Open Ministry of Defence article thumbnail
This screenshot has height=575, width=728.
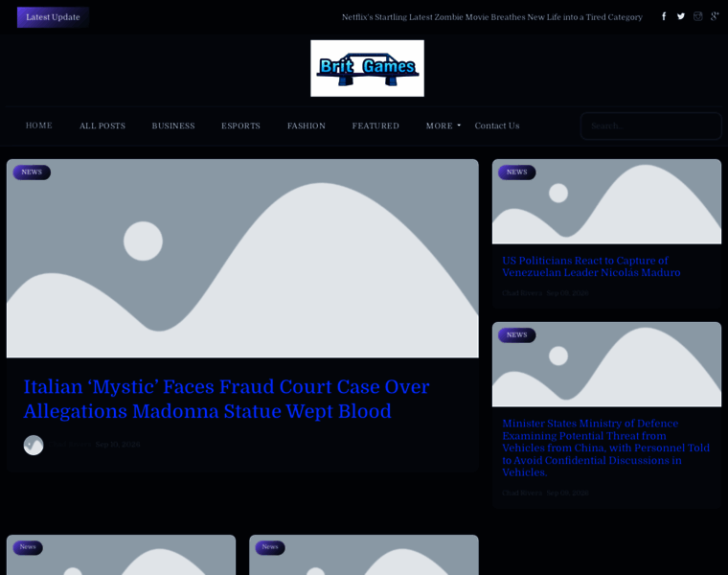(x=606, y=364)
